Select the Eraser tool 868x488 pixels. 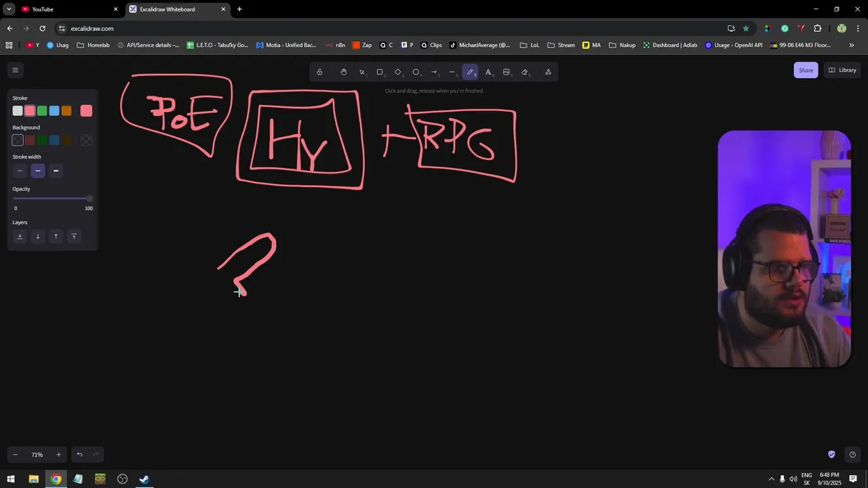525,72
